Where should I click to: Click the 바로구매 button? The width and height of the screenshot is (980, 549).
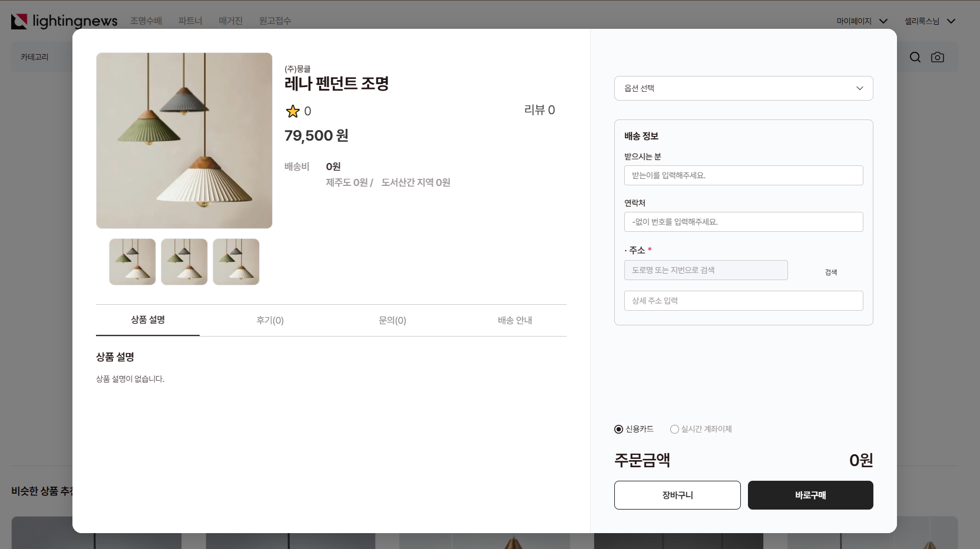810,495
